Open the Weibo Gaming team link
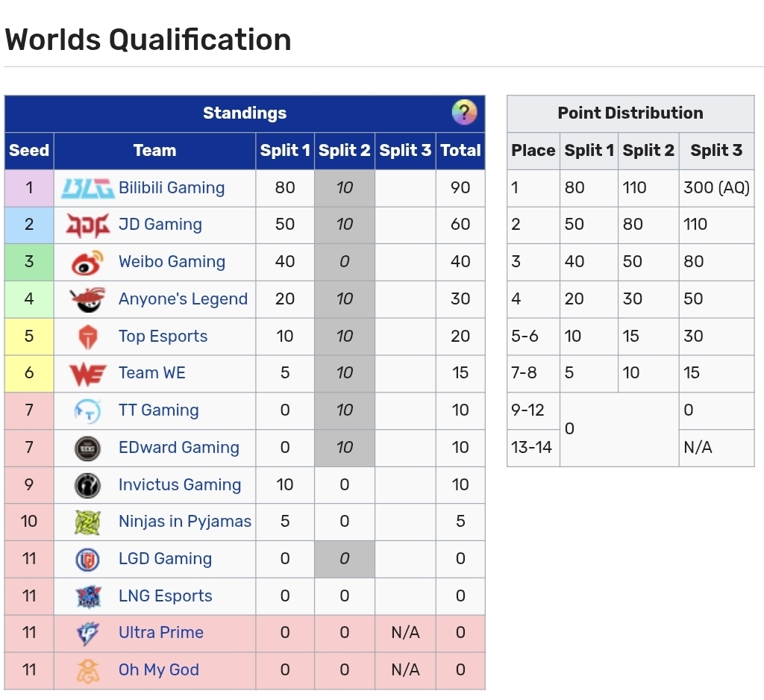 tap(172, 262)
